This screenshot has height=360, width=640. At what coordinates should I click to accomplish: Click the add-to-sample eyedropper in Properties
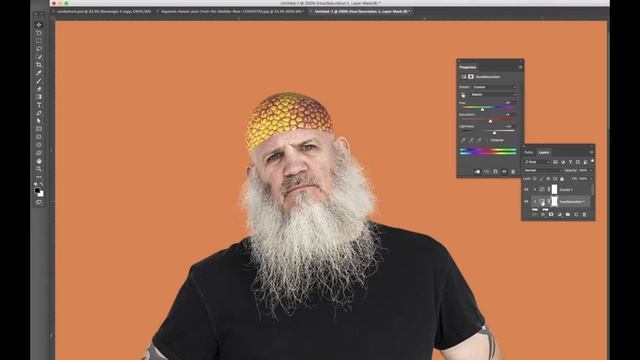pos(471,140)
